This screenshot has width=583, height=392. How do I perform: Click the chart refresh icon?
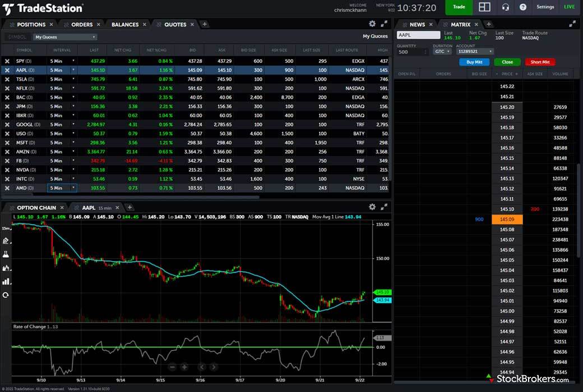click(6, 295)
